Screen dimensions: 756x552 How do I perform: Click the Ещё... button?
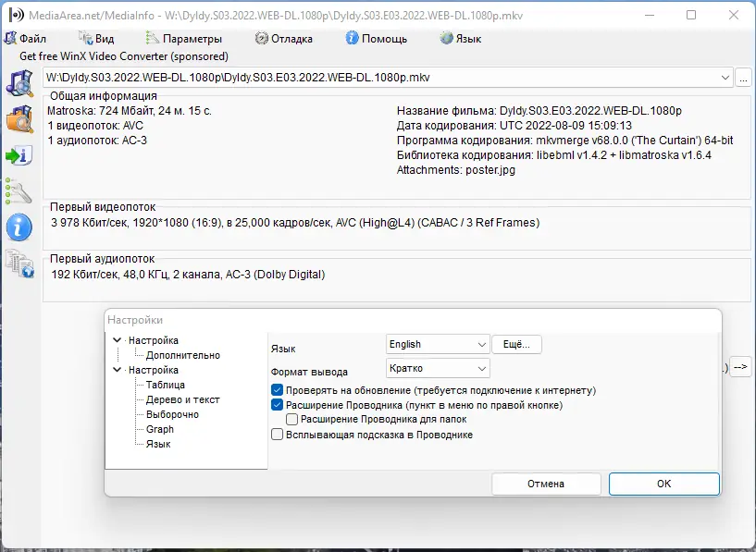pos(516,344)
